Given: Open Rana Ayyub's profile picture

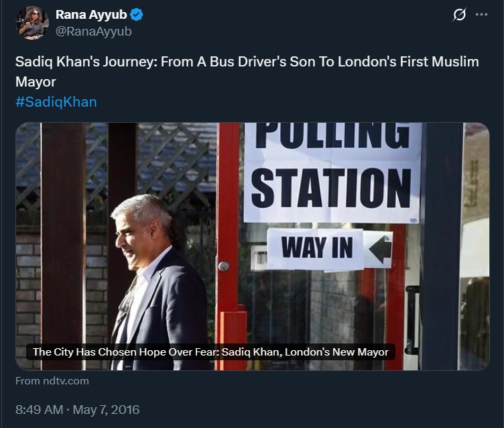Looking at the screenshot, I should pyautogui.click(x=33, y=23).
